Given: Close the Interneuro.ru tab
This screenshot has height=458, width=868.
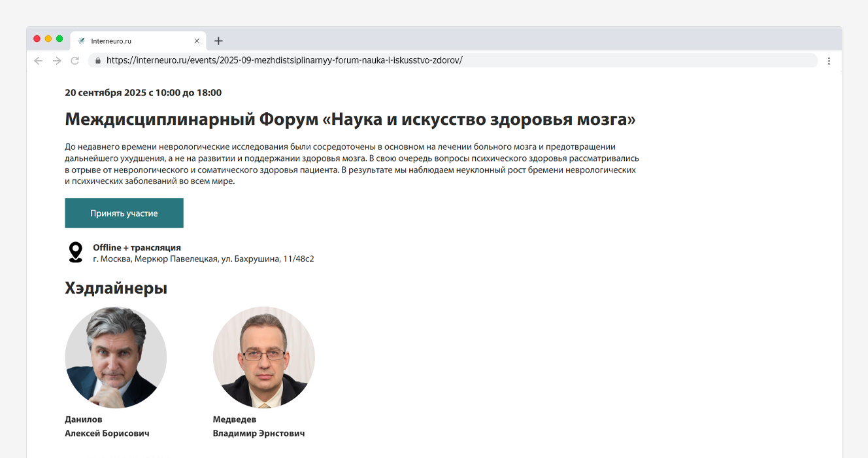Looking at the screenshot, I should [197, 41].
